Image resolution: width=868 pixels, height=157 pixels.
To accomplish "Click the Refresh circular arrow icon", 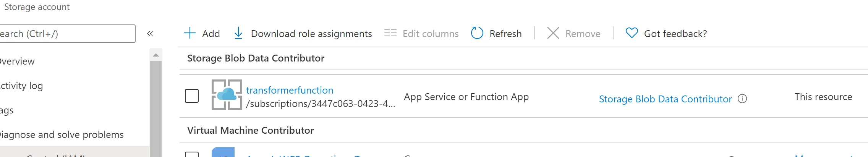I will (477, 33).
